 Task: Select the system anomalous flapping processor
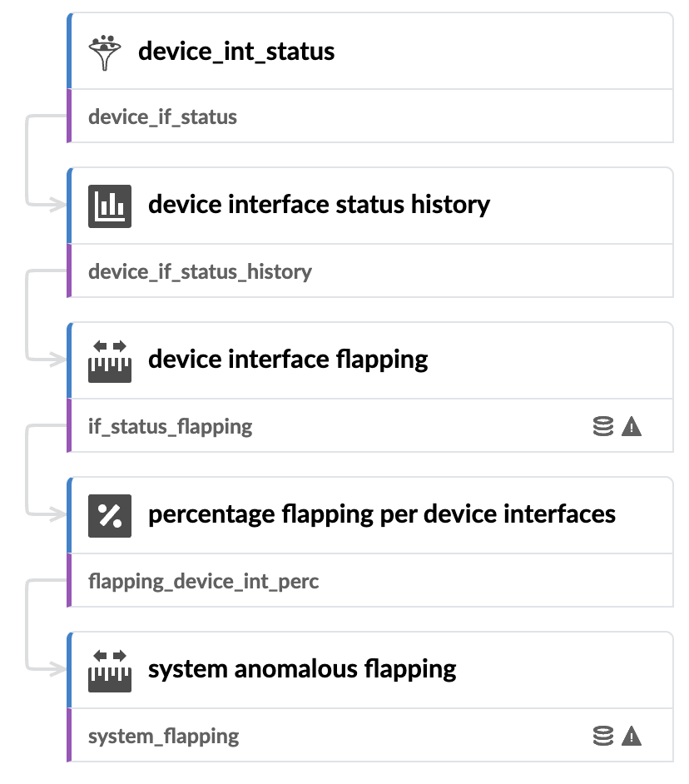pyautogui.click(x=302, y=669)
